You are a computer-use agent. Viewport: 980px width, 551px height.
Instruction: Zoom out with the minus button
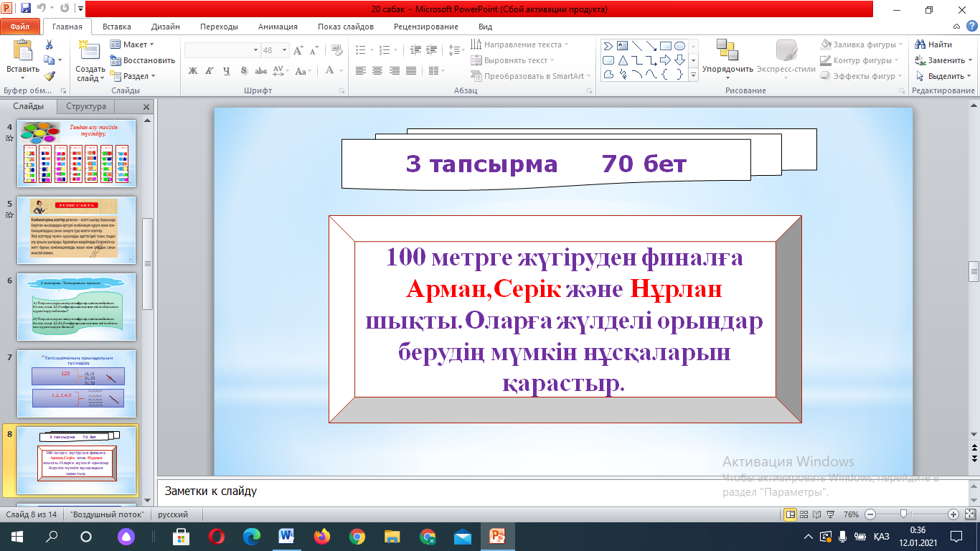870,514
